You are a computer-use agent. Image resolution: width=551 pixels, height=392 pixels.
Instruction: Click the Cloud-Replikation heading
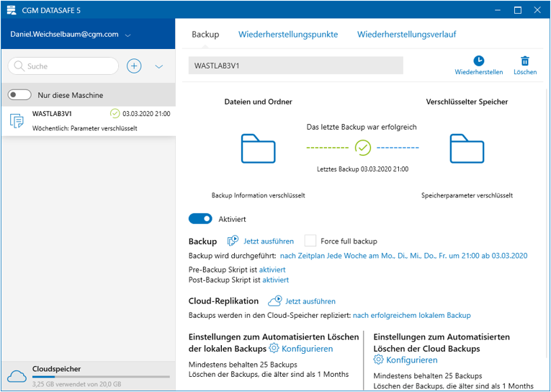[223, 301]
